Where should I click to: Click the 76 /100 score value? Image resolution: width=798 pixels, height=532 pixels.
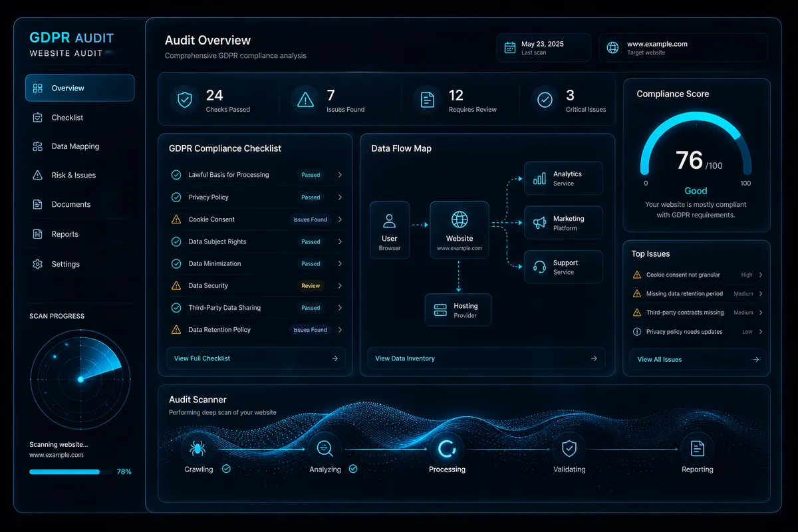tap(698, 161)
